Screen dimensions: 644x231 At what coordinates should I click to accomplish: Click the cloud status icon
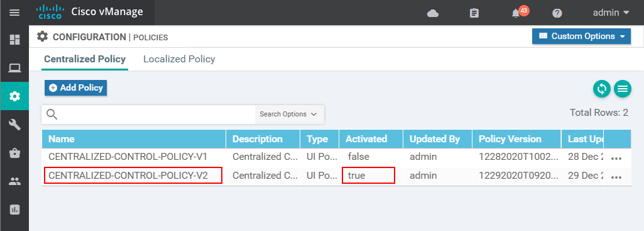click(x=432, y=13)
